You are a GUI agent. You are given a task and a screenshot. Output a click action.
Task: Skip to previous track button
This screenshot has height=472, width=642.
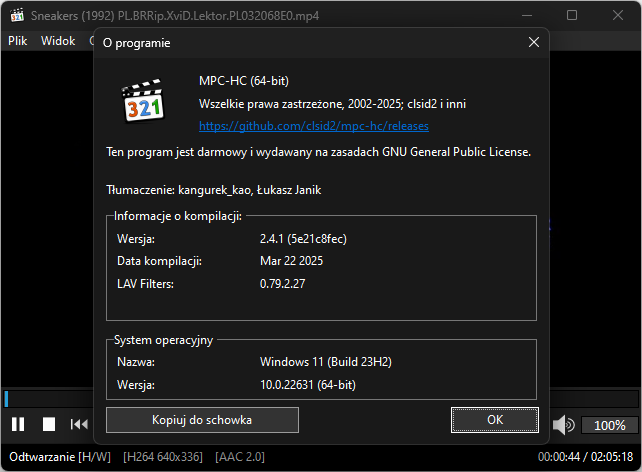(x=79, y=424)
